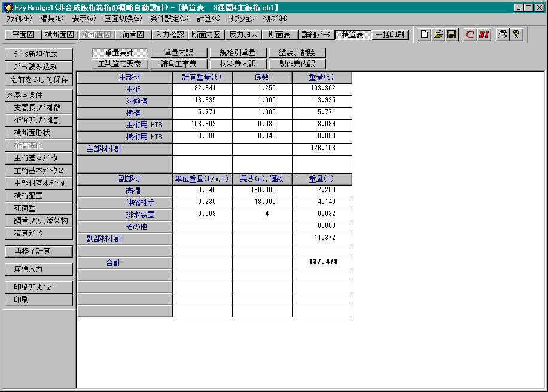Click 名前をつけて保存 button
The height and width of the screenshot is (392, 548).
tap(39, 80)
